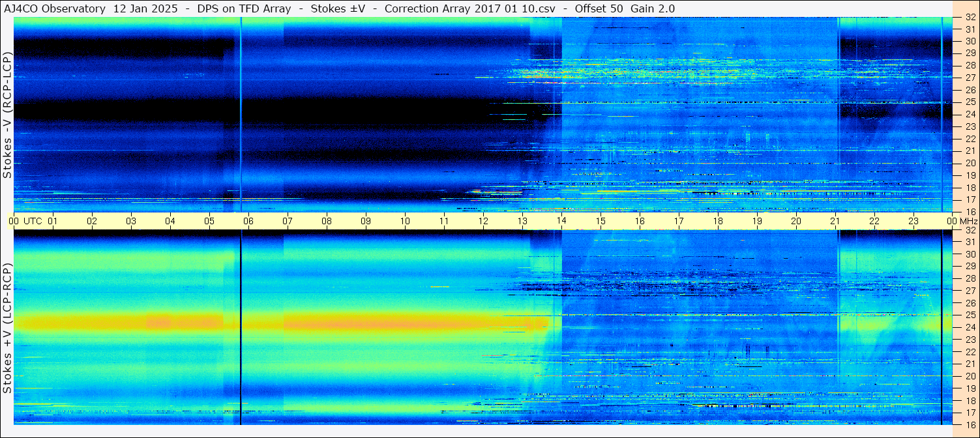Click the 26 MHz tick of Stokes +V plot
This screenshot has height=438, width=980.
click(970, 303)
